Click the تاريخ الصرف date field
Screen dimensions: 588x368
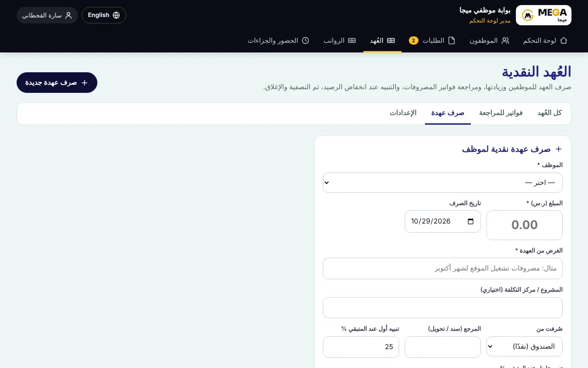point(443,221)
